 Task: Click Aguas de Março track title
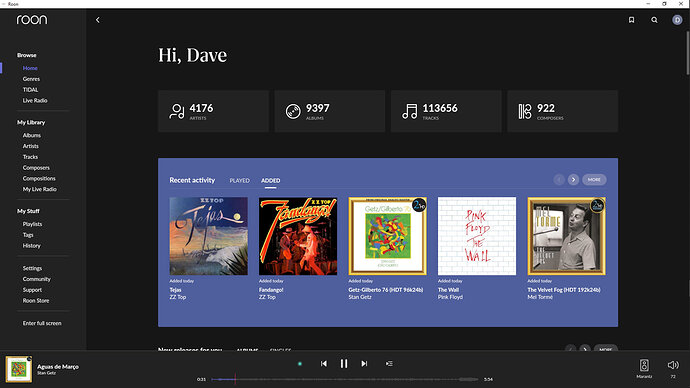[x=58, y=366]
